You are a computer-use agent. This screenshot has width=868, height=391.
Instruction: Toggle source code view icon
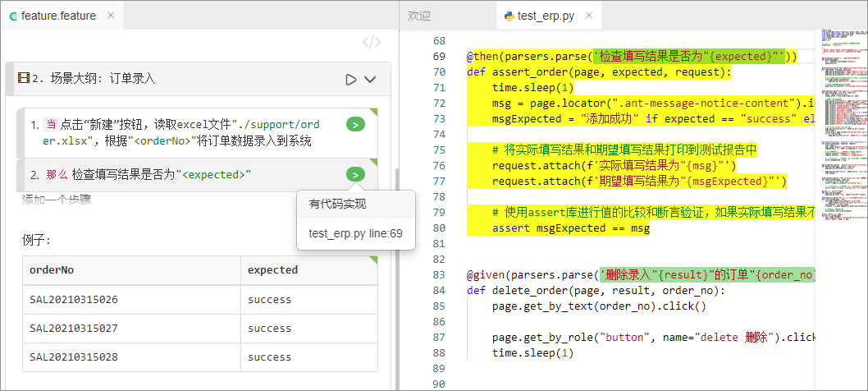point(372,43)
